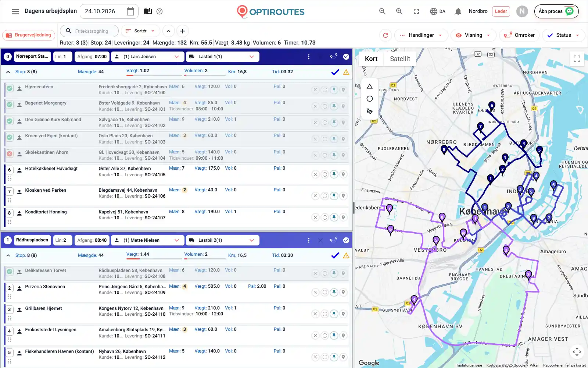Open vehicle dropdown Lastbil 2(1)
Image resolution: width=588 pixels, height=368 pixels.
(222, 240)
